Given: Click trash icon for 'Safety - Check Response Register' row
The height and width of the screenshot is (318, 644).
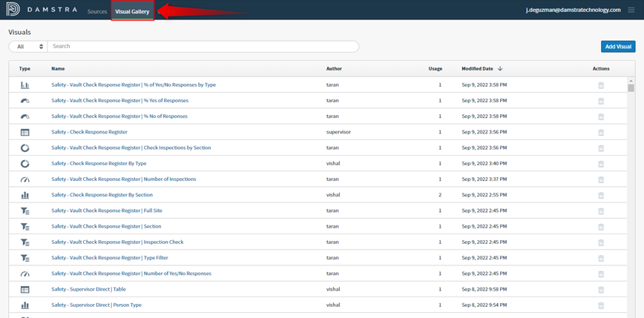Looking at the screenshot, I should [x=601, y=132].
